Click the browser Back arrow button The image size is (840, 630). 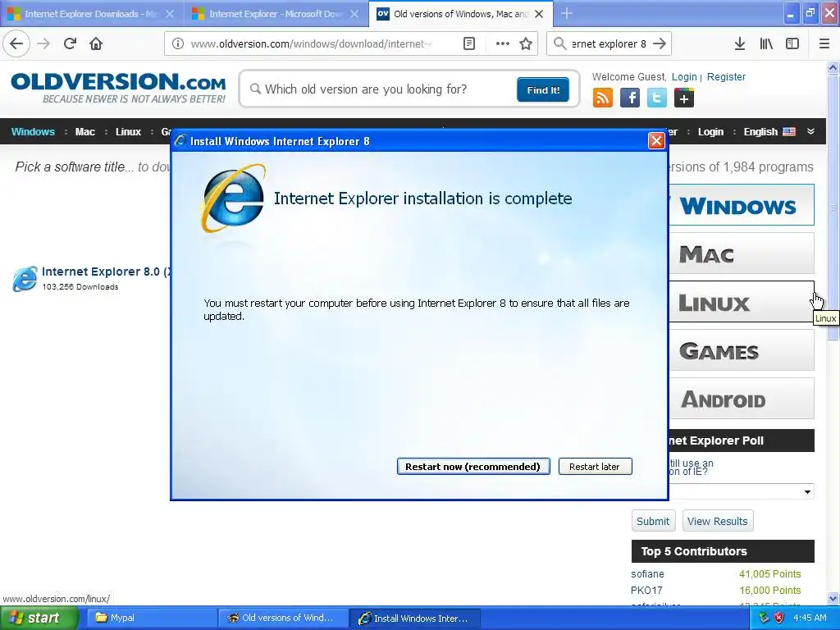16,43
